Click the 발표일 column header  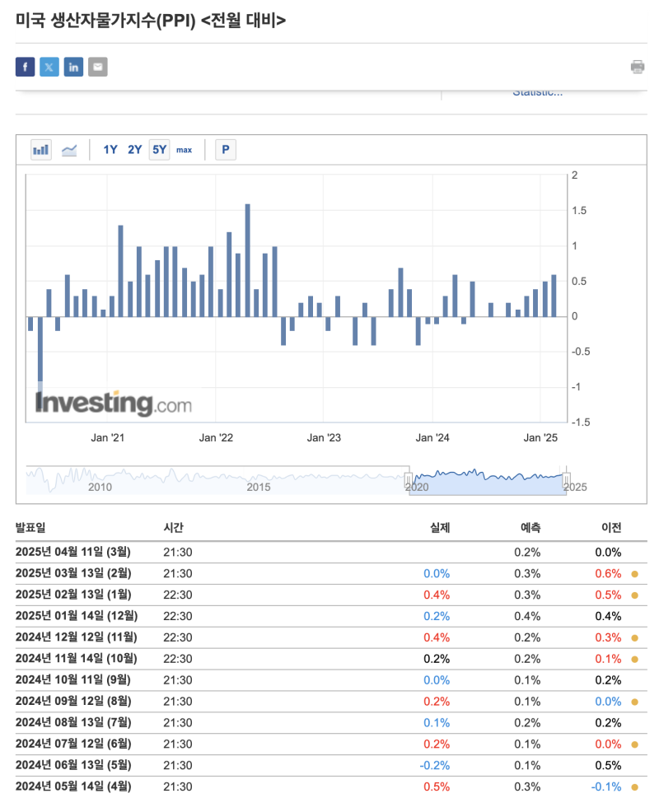[33, 528]
